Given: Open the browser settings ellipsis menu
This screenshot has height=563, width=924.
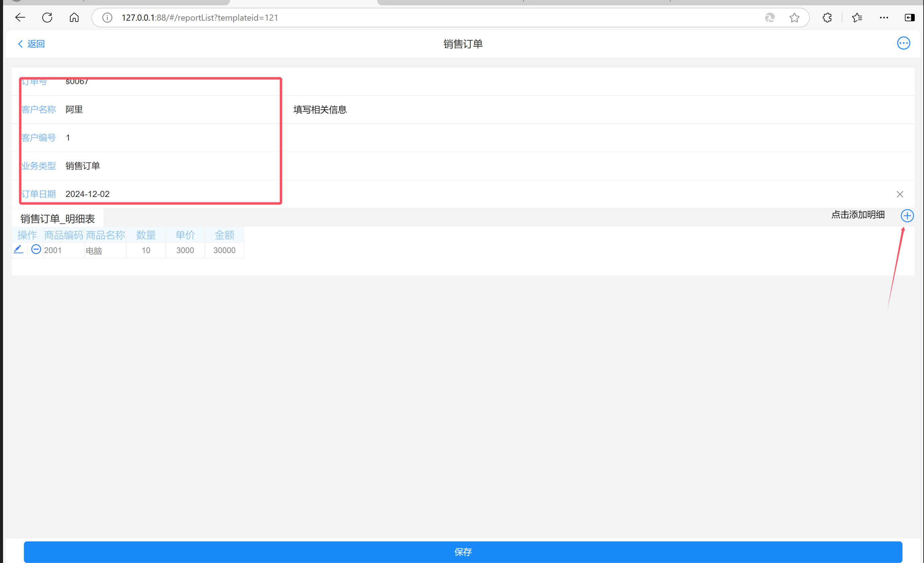Looking at the screenshot, I should 884,18.
